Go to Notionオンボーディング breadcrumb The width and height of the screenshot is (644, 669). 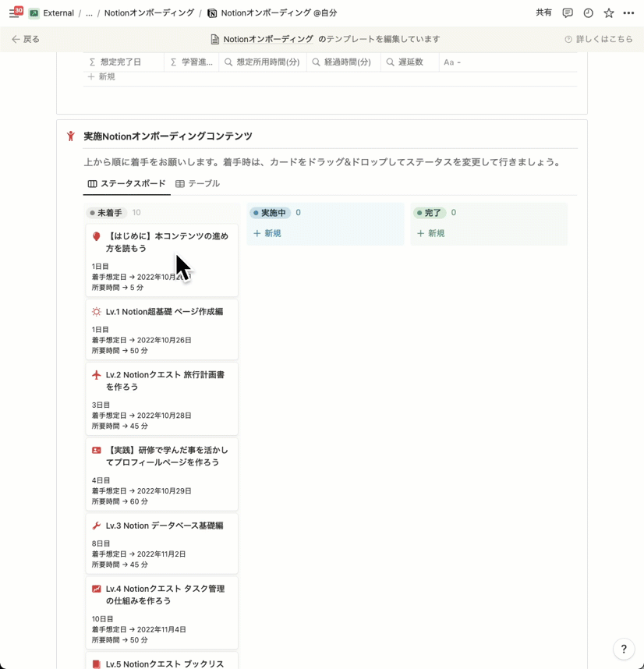149,13
